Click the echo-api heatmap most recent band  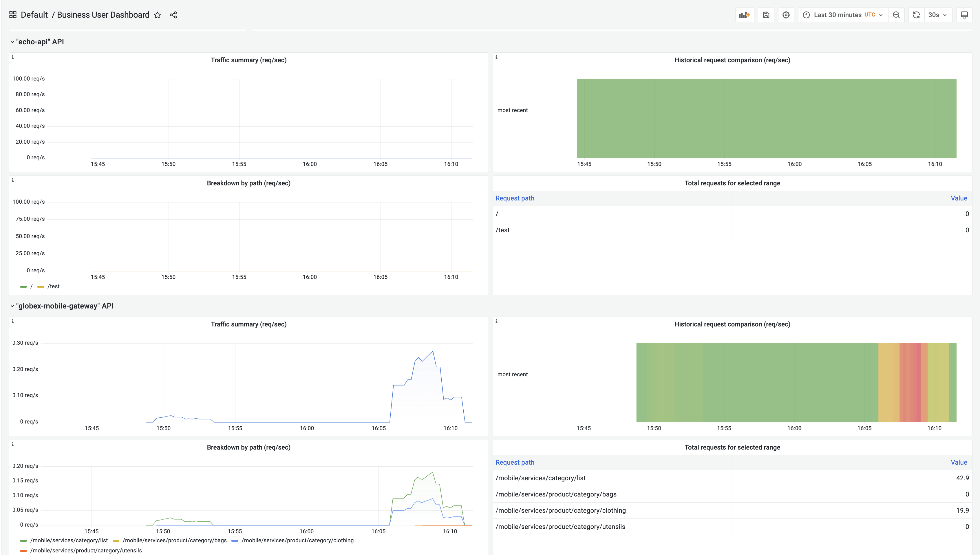[x=767, y=118]
